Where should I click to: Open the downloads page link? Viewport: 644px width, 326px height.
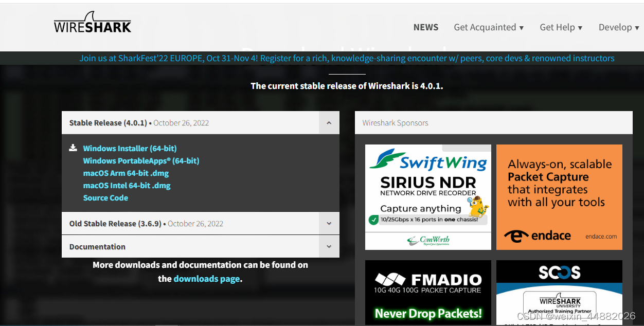coord(207,279)
